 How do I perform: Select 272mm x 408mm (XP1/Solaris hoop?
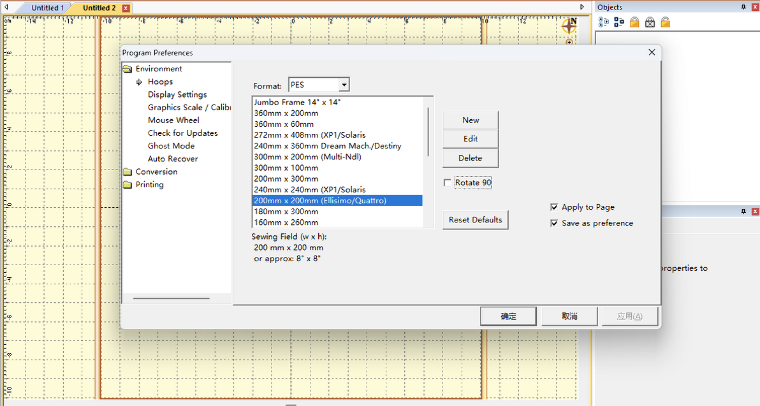click(x=337, y=135)
